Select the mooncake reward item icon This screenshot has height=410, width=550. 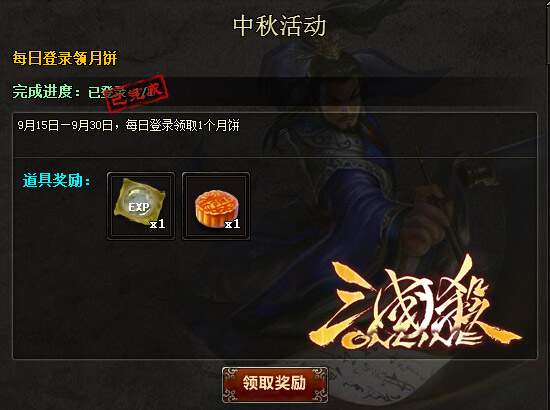coord(216,206)
